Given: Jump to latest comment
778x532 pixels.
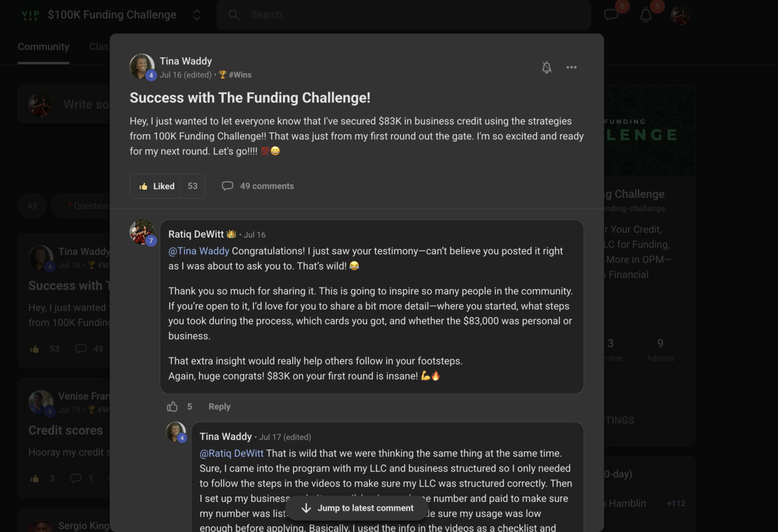Looking at the screenshot, I should (357, 508).
